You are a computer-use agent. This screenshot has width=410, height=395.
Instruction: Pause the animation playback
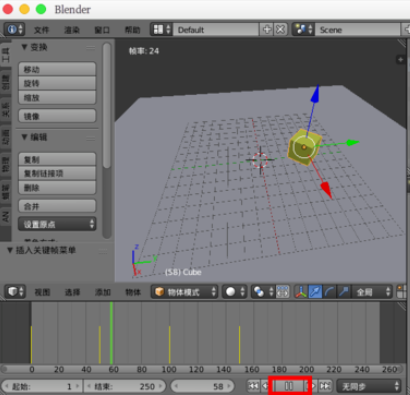pyautogui.click(x=289, y=386)
